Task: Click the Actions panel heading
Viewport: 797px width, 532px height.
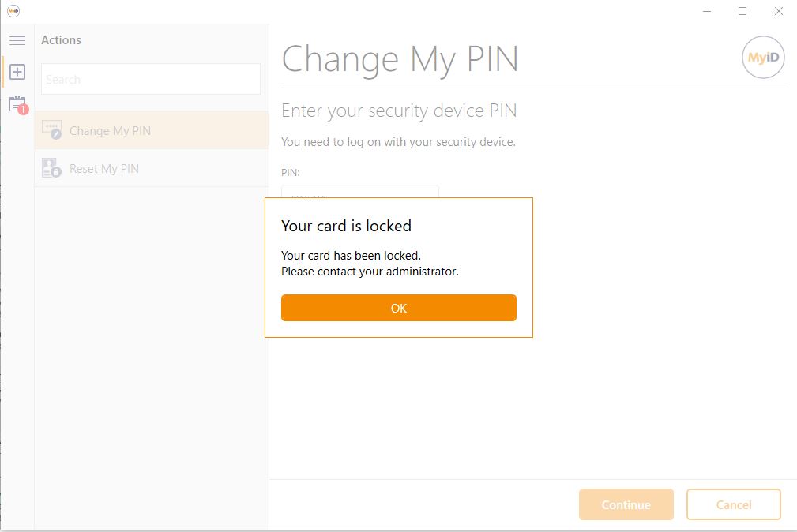Action: tap(61, 40)
